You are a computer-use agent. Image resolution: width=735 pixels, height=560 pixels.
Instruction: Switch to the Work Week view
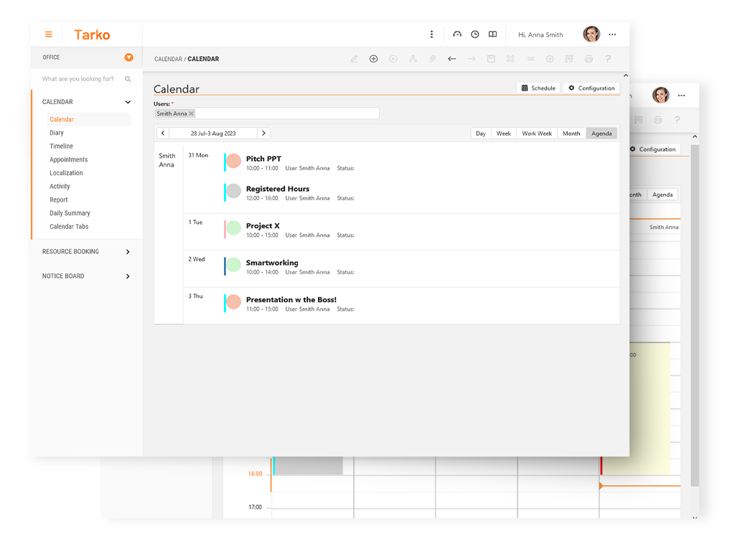pyautogui.click(x=537, y=134)
